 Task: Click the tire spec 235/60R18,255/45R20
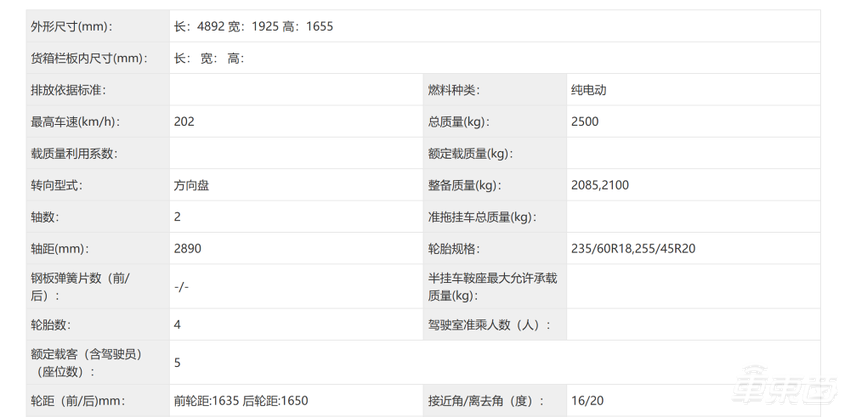631,248
